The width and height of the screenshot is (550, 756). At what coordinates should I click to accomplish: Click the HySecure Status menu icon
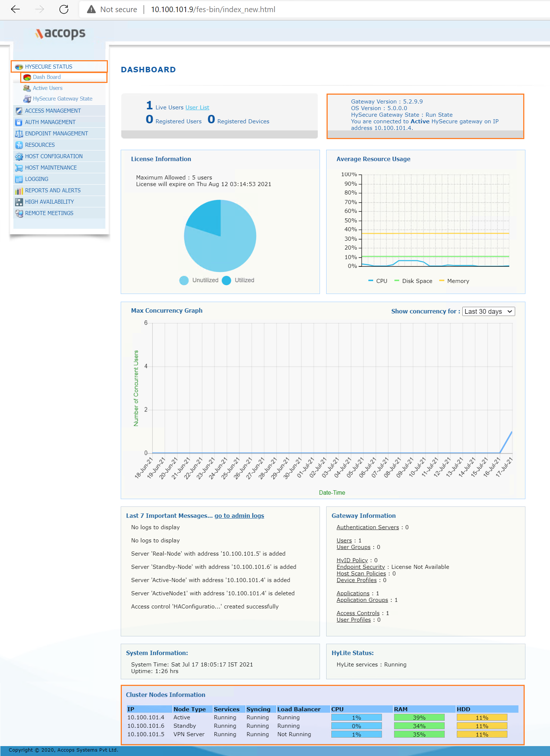19,67
